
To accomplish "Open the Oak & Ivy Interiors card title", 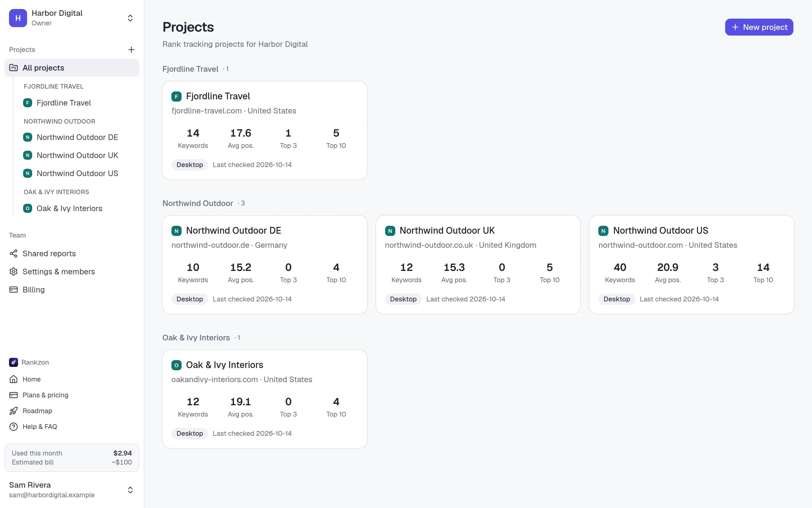I will [x=224, y=365].
